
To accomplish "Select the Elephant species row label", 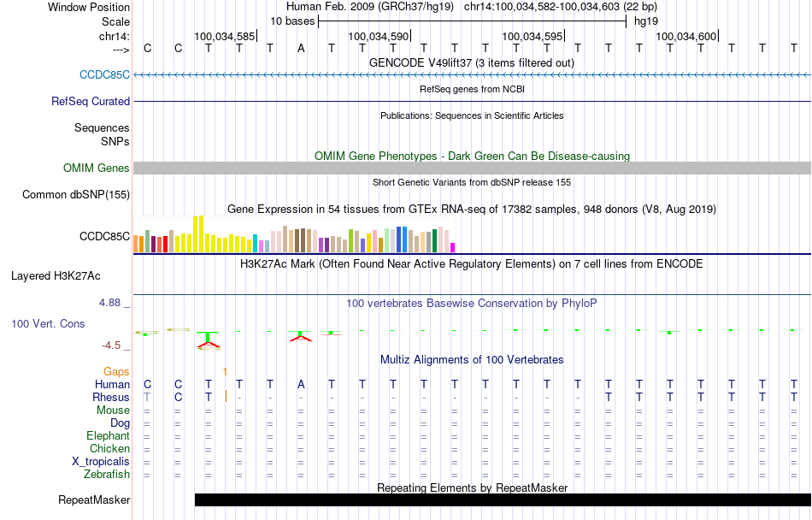I will [109, 435].
